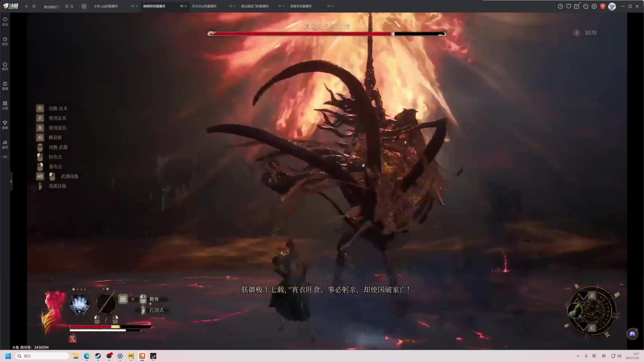Open File Explorer from the taskbar
Screen dimensions: 644x362
76,356
